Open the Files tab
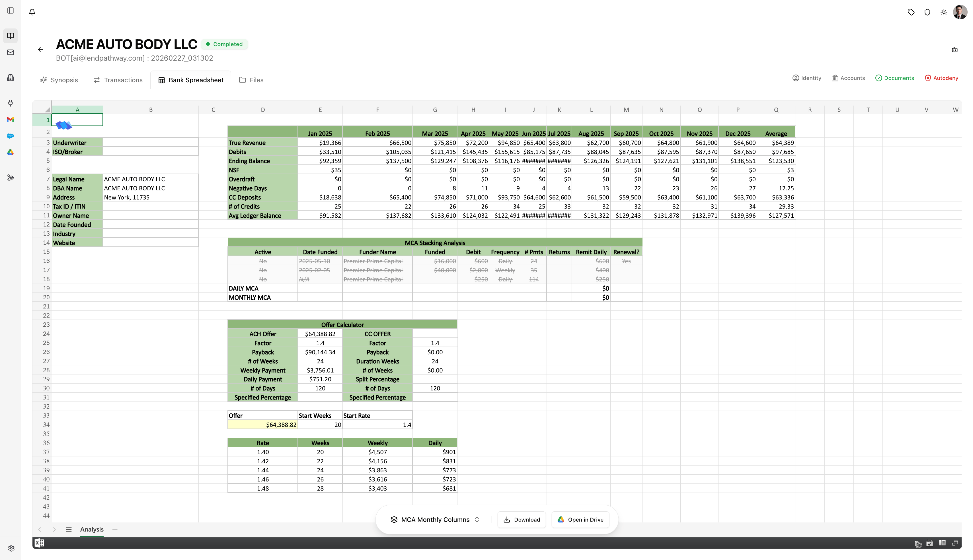Screen dimensions: 973x560 coord(251,80)
